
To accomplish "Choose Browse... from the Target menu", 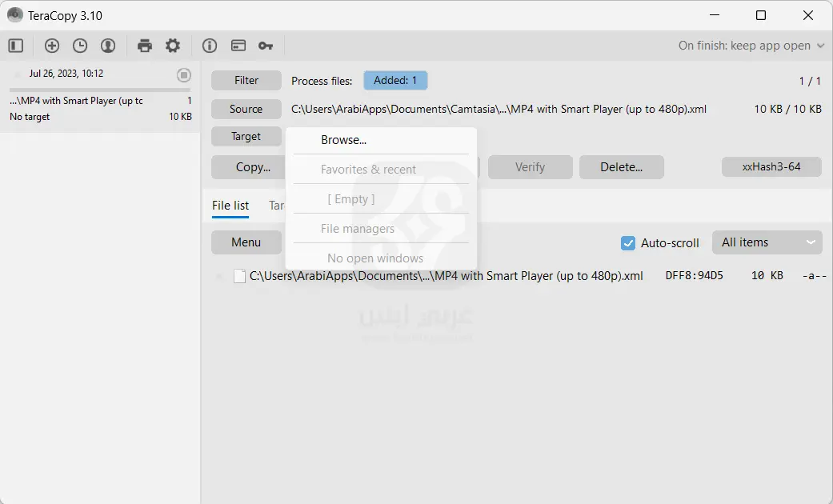I will pos(343,140).
